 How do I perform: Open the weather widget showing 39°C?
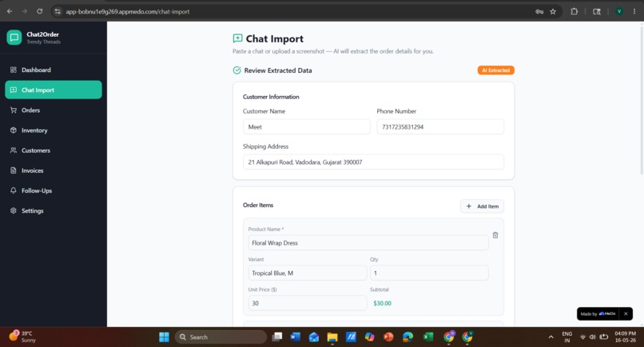(x=22, y=337)
